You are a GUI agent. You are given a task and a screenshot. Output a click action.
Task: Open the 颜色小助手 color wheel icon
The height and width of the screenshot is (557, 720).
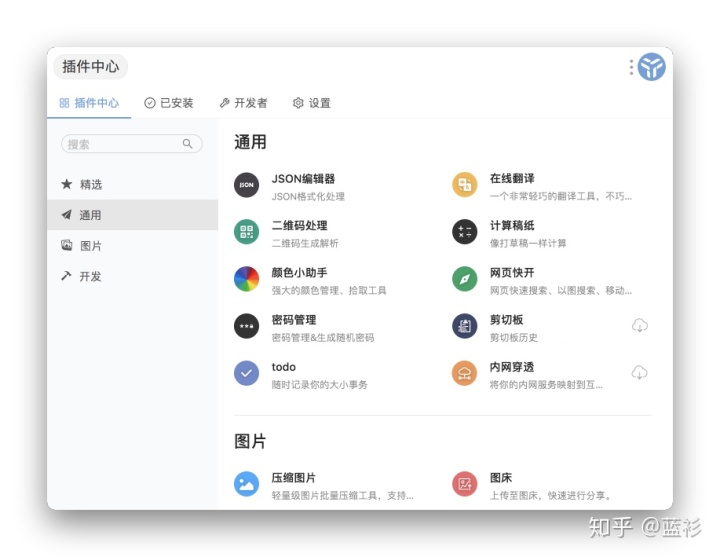(x=246, y=279)
